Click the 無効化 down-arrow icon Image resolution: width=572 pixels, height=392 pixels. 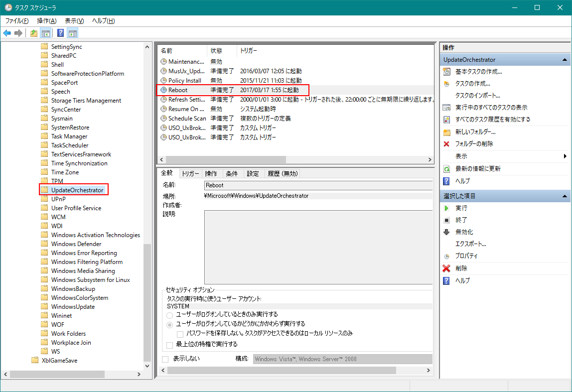[x=446, y=232]
